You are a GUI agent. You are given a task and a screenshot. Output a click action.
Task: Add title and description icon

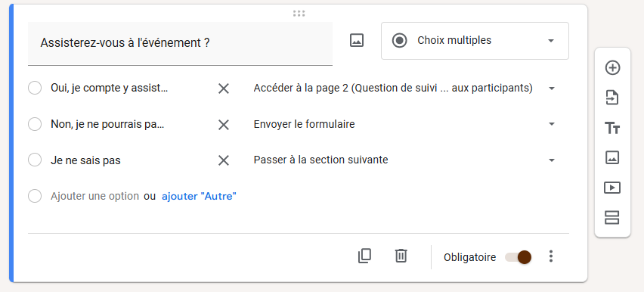coord(612,128)
